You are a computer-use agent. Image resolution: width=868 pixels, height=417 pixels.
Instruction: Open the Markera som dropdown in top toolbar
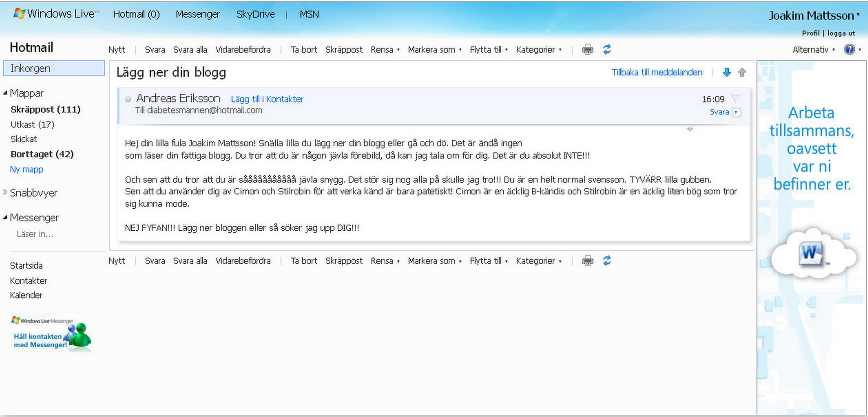coord(434,49)
